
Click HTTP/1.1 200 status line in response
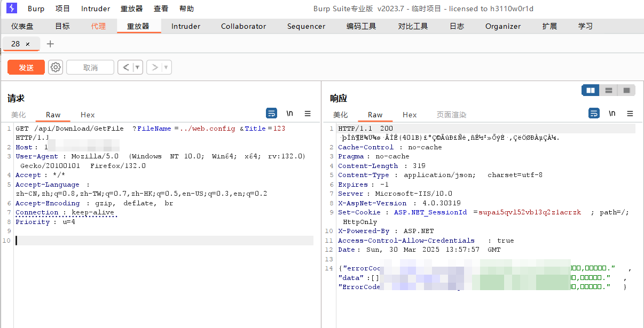coord(365,129)
